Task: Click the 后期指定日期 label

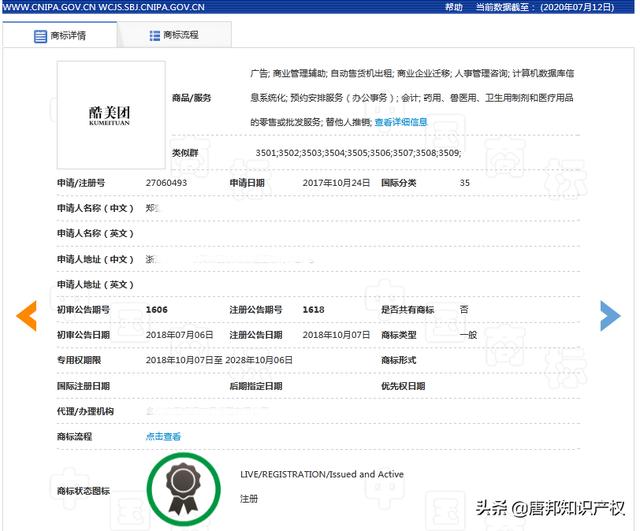Action: [256, 386]
